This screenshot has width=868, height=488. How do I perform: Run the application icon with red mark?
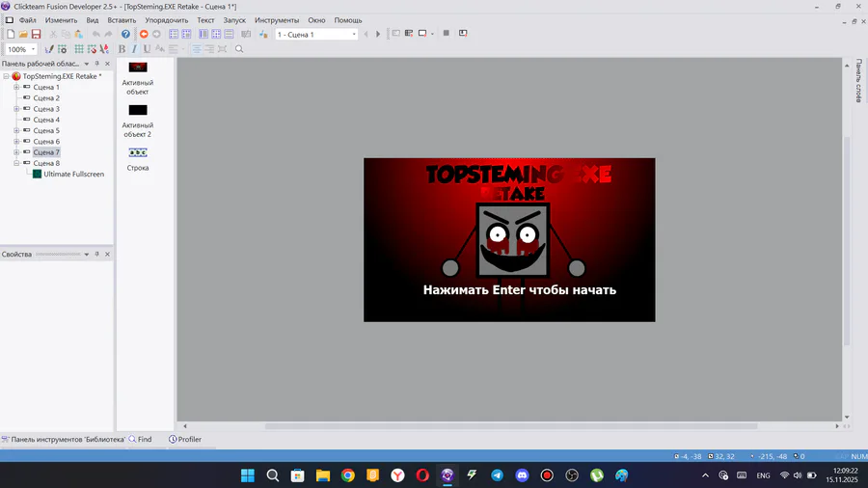(x=409, y=34)
